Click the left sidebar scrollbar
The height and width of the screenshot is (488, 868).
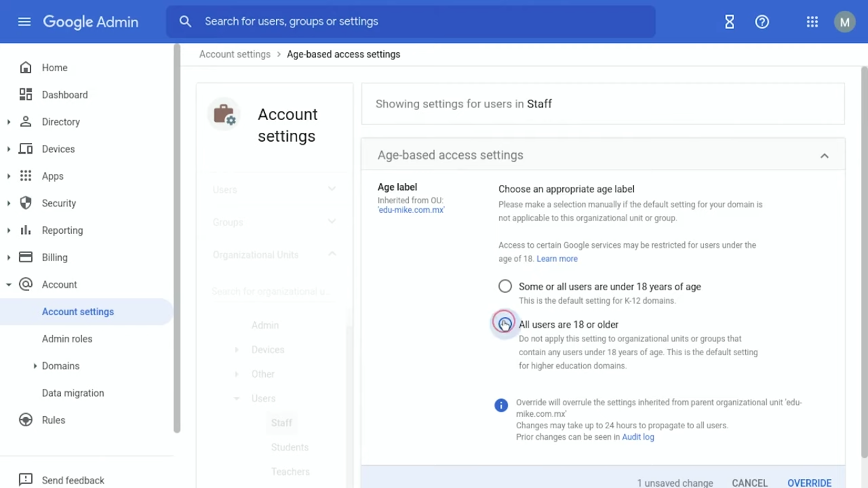tap(177, 238)
